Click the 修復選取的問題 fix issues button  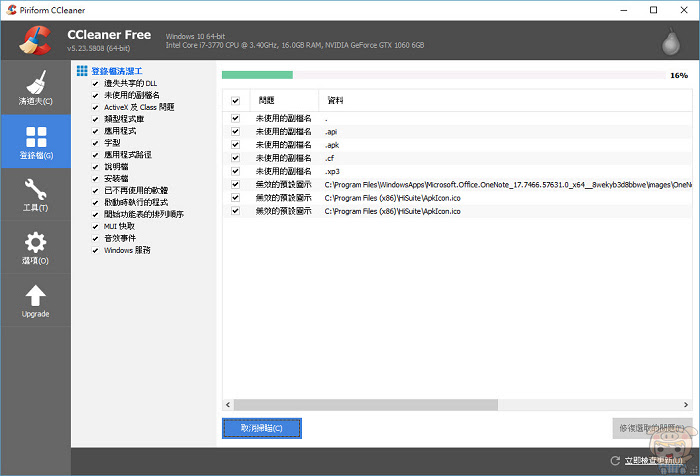pyautogui.click(x=652, y=428)
